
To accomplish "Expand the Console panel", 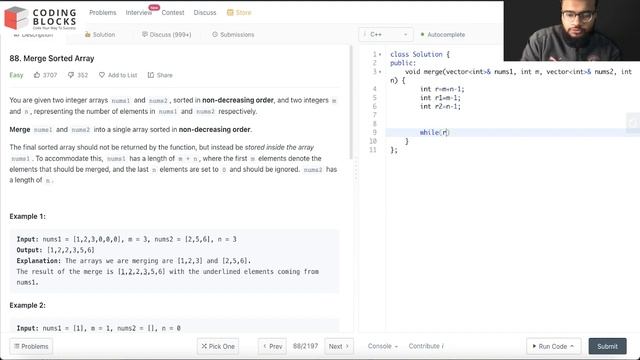I will coord(382,346).
